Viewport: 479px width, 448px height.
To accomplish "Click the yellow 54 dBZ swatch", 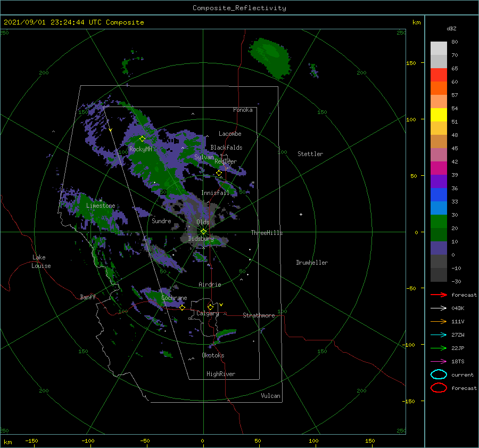I will point(439,115).
